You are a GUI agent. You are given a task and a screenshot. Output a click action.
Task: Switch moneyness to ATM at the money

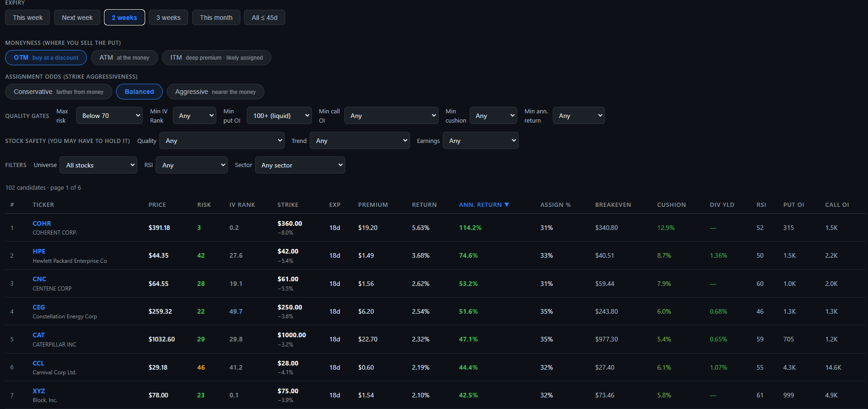pos(124,58)
